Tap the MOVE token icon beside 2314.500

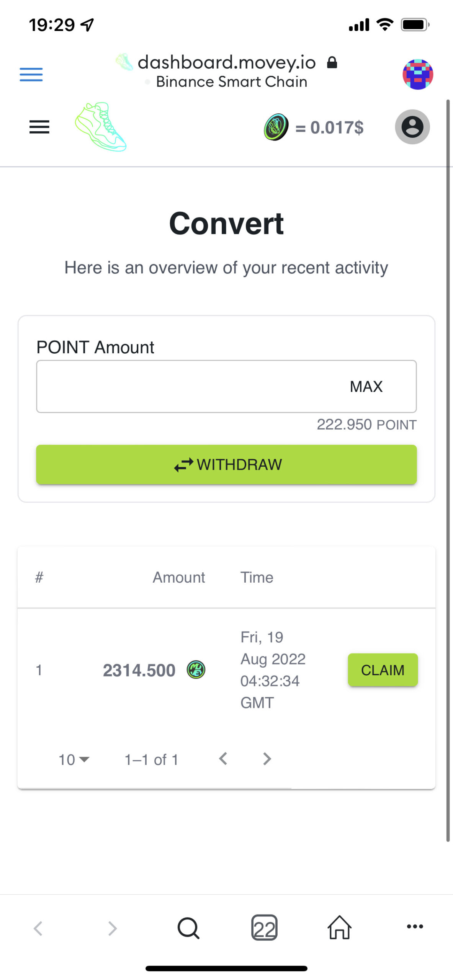coord(196,670)
